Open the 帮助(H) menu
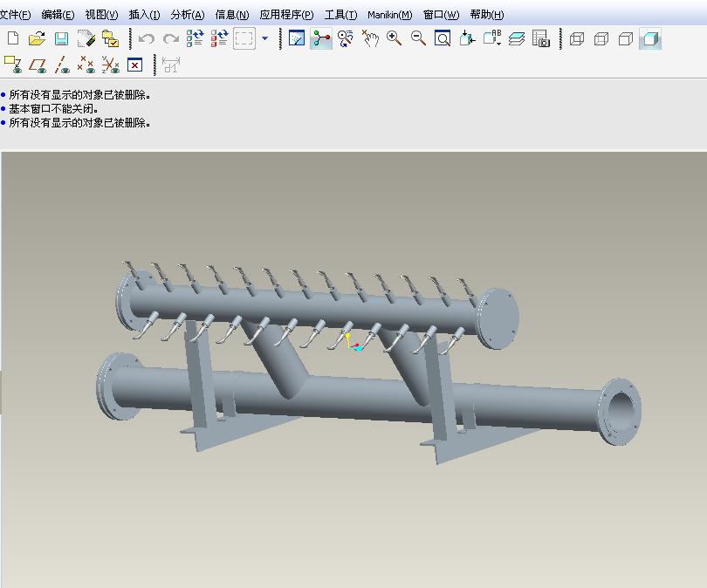707x588 pixels. tap(487, 15)
